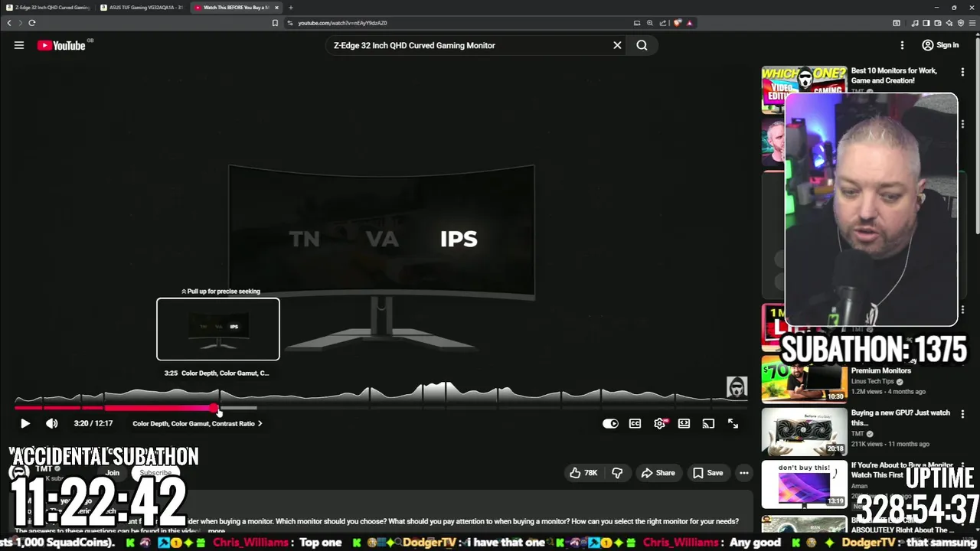Image resolution: width=980 pixels, height=551 pixels.
Task: Toggle the autoplay switch
Action: pos(610,423)
